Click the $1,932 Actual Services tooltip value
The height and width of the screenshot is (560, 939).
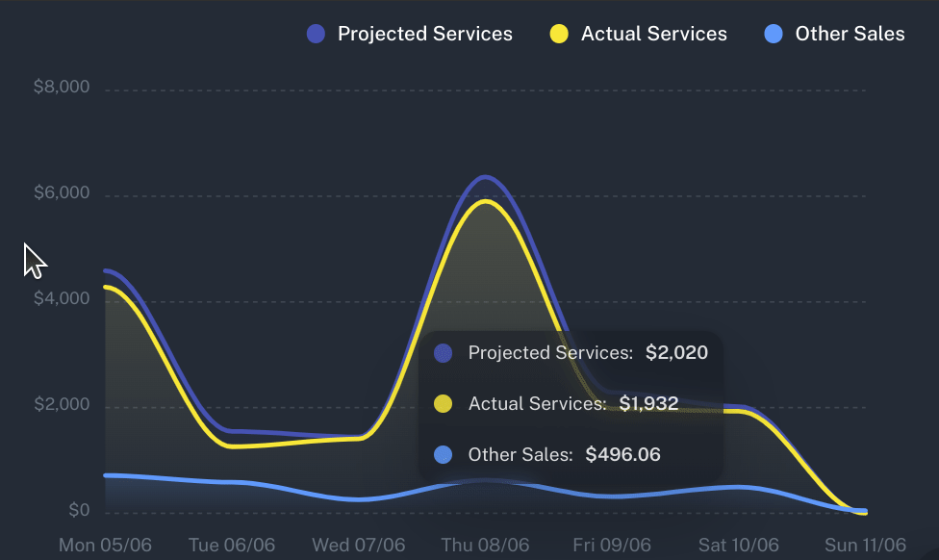pos(648,404)
